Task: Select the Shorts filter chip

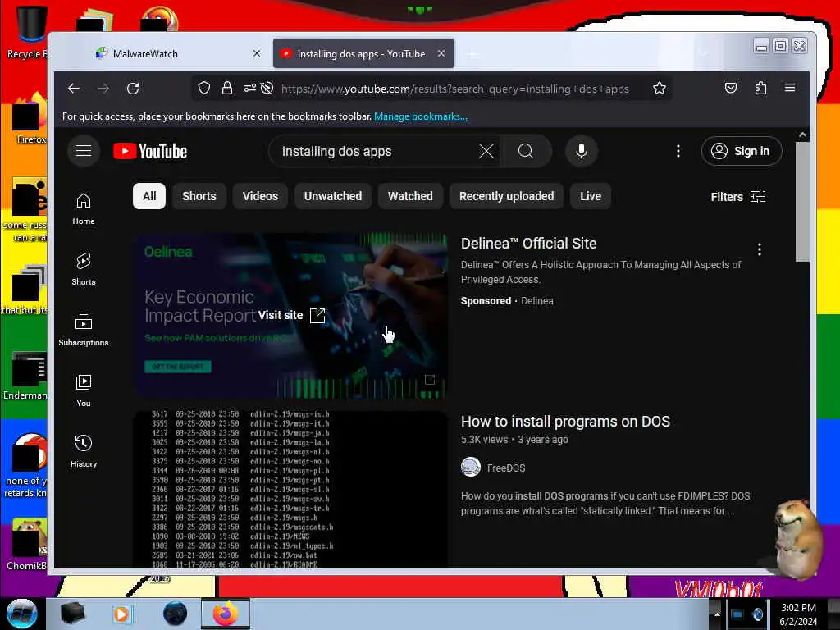Action: pos(199,196)
